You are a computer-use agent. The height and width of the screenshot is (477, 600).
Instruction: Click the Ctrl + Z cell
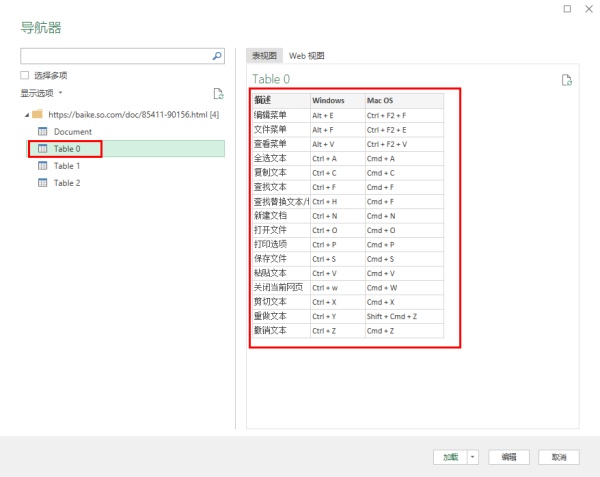tap(338, 330)
